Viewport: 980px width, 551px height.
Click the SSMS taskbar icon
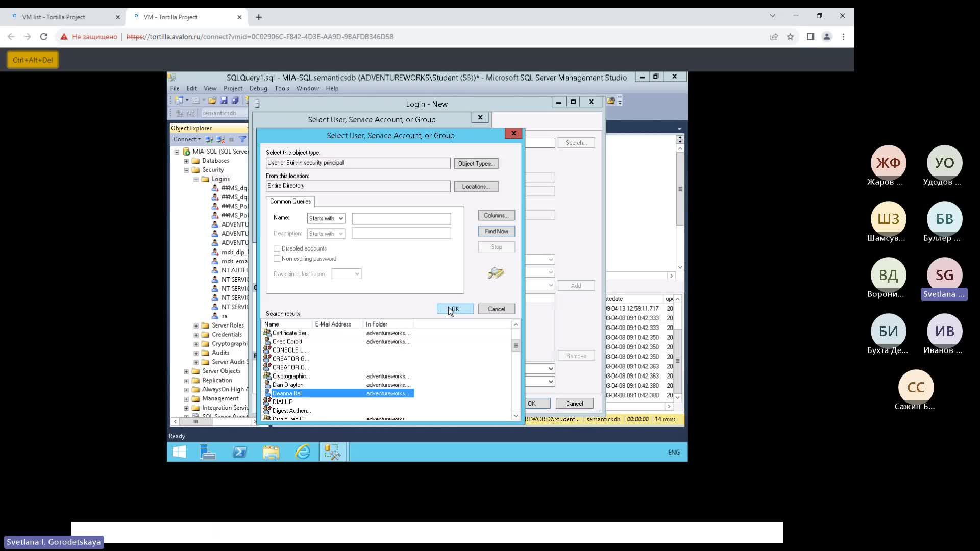(333, 452)
